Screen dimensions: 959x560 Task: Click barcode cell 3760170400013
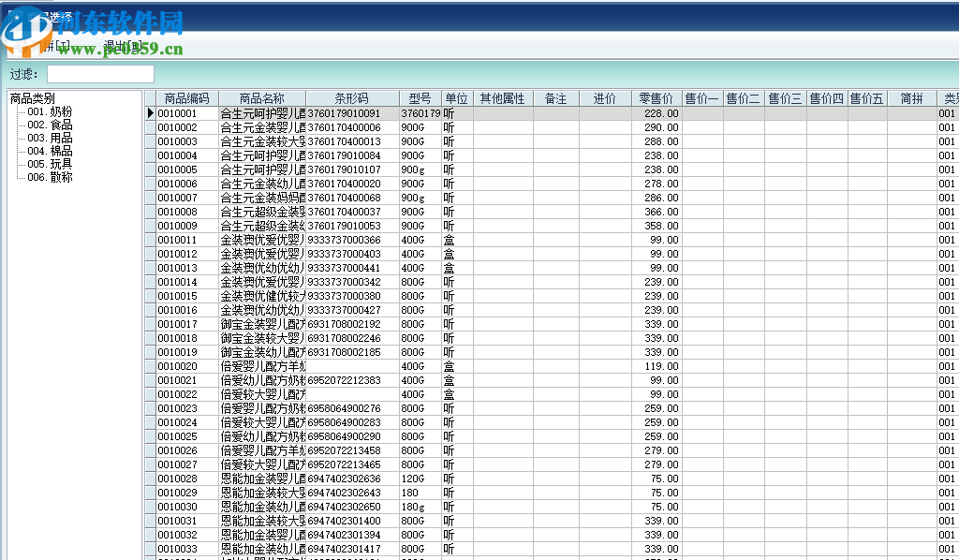[352, 141]
